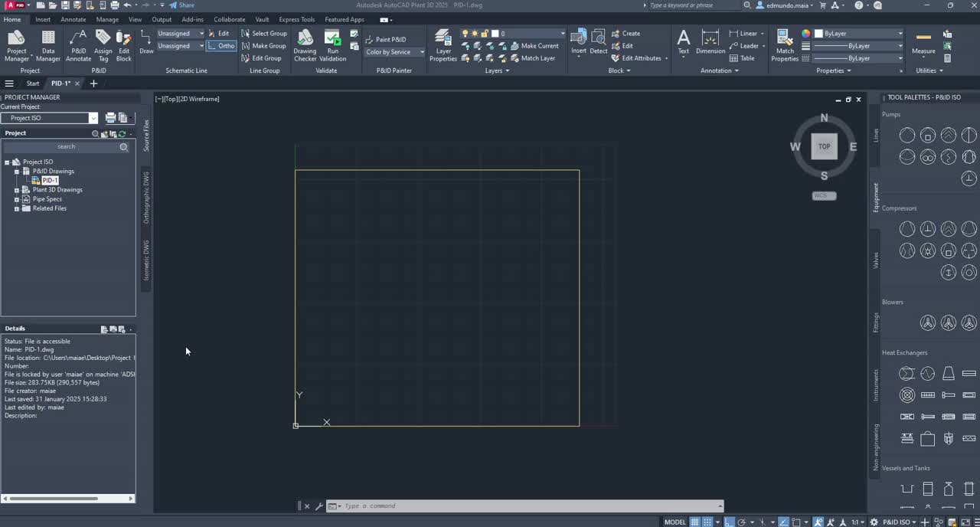Click the Make Current button

(x=538, y=45)
